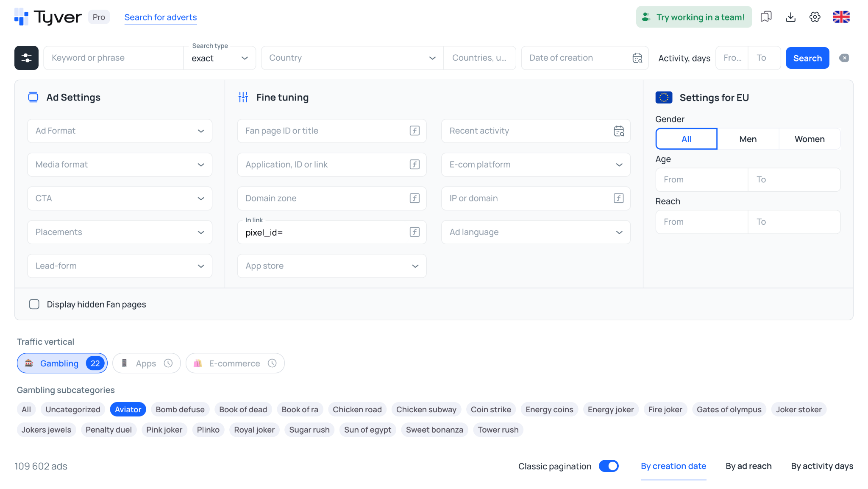Select Gates of olympus chip
The width and height of the screenshot is (868, 489).
[729, 409]
